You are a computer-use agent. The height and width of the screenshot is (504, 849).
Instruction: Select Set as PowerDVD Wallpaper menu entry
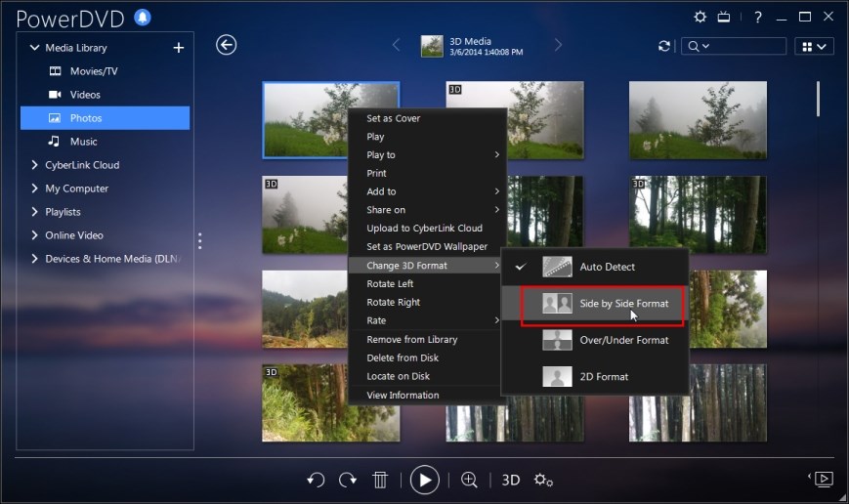click(427, 247)
